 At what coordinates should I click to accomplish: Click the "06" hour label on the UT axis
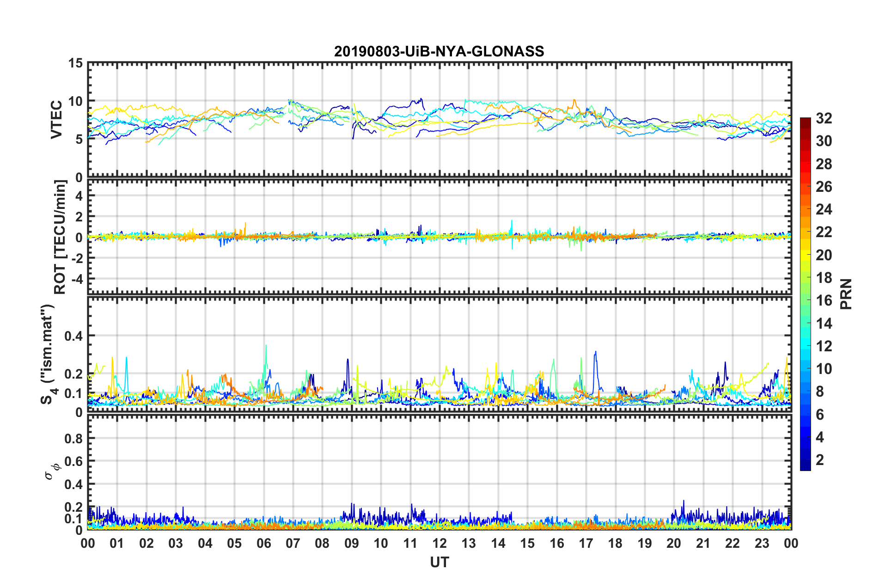tap(263, 543)
